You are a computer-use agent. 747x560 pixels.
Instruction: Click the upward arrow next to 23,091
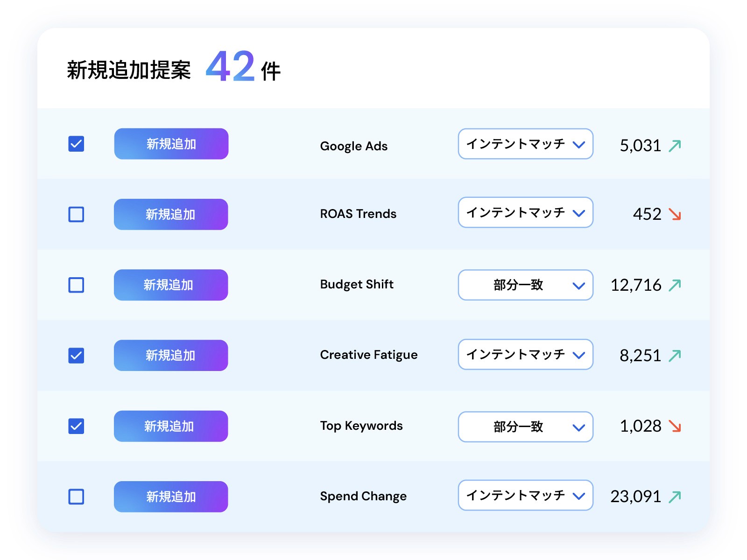(x=676, y=496)
